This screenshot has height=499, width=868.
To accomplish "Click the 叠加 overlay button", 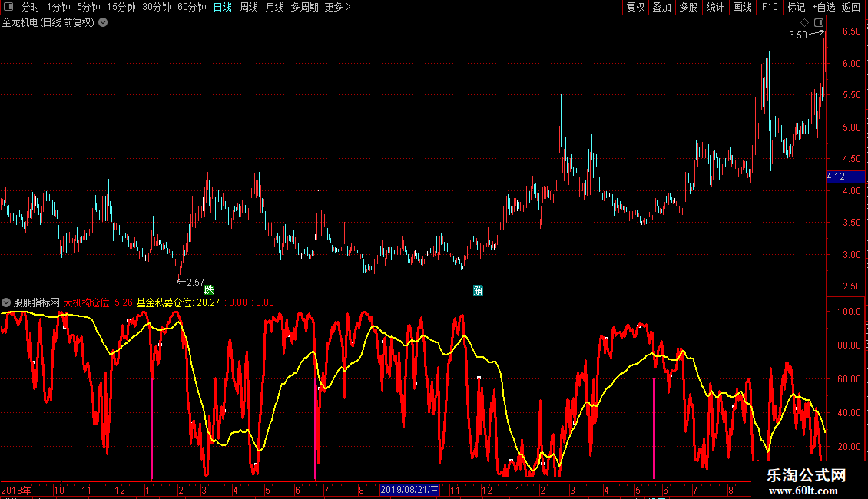I will [x=662, y=7].
